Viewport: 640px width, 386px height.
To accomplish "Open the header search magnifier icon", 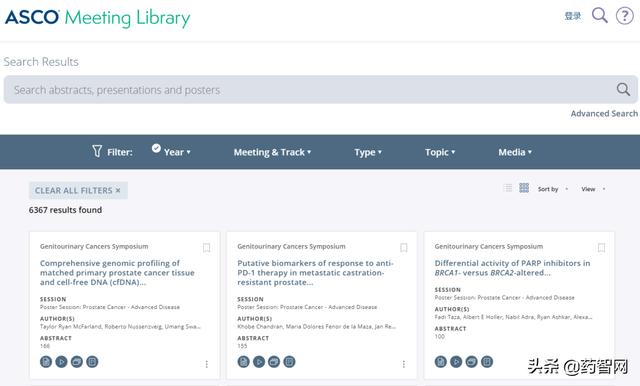I will click(x=600, y=16).
